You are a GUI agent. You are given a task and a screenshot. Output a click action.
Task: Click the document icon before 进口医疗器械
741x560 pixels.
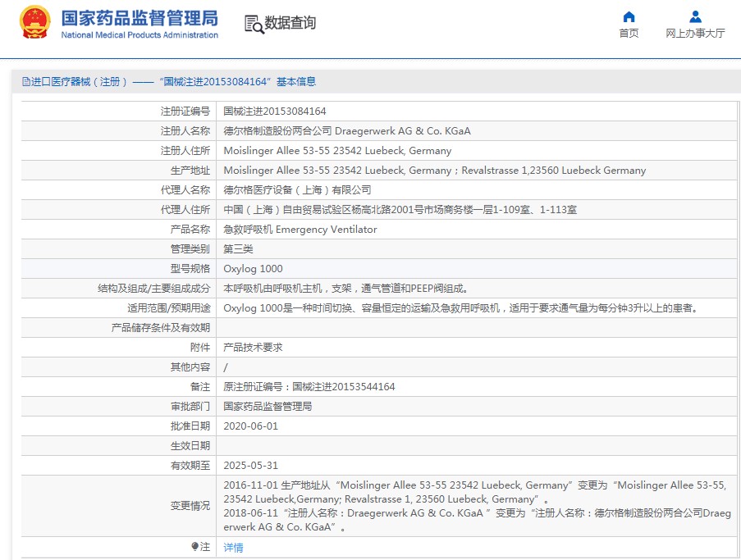click(x=26, y=82)
